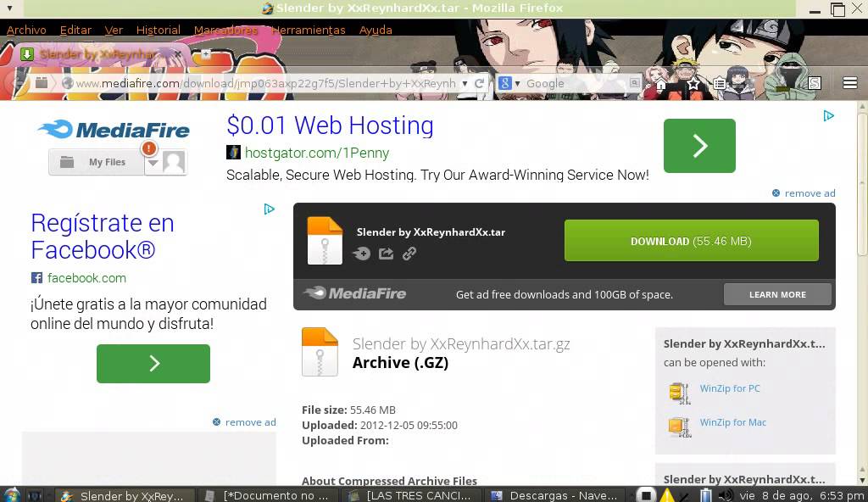Screen dimensions: 868x502
Task: Click the orange alert notification badge
Action: pyautogui.click(x=149, y=148)
